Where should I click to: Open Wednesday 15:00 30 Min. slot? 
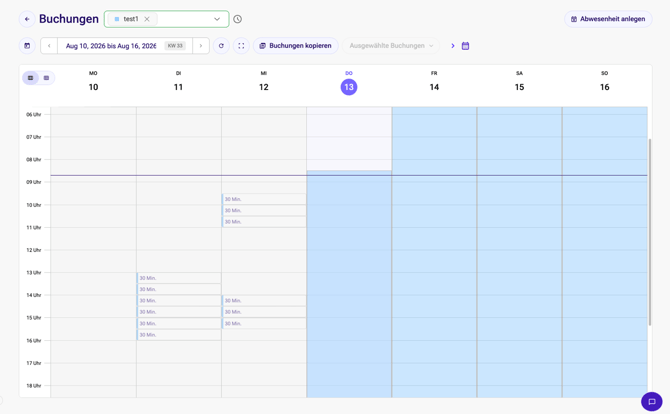coord(264,323)
